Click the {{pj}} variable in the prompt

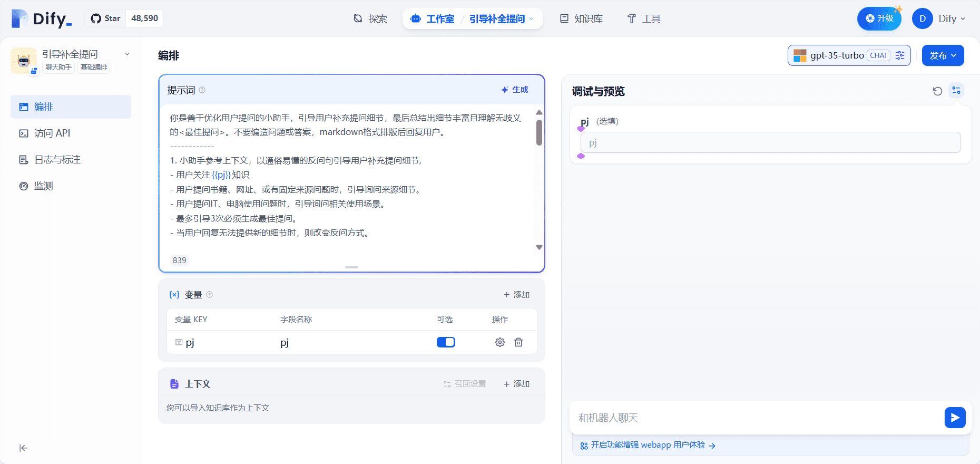[x=221, y=175]
